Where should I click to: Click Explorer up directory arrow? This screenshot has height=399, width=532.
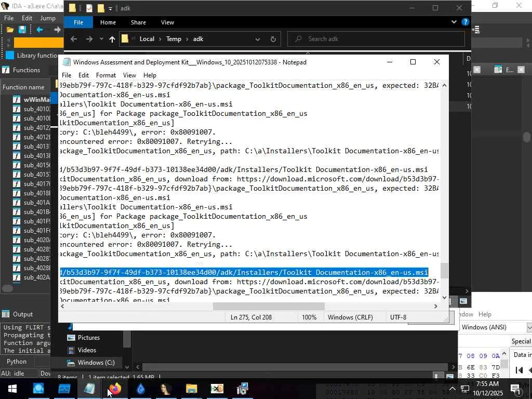pyautogui.click(x=112, y=39)
